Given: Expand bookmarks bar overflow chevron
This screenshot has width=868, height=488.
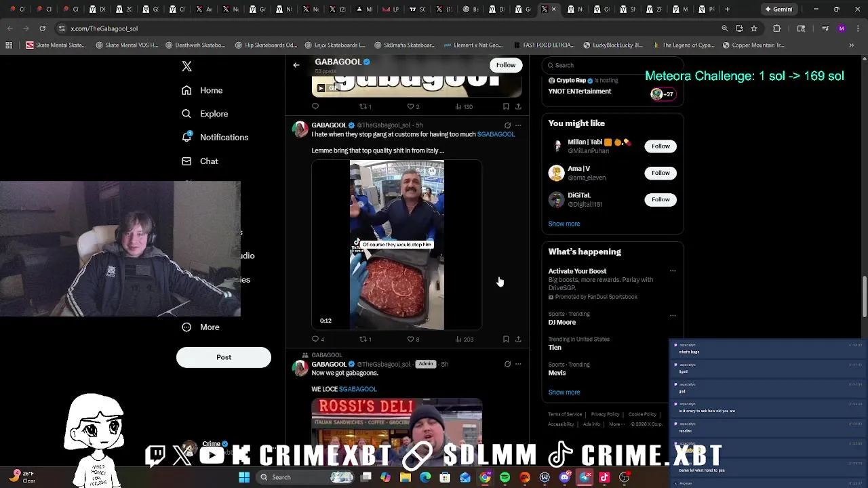Looking at the screenshot, I should [x=851, y=45].
